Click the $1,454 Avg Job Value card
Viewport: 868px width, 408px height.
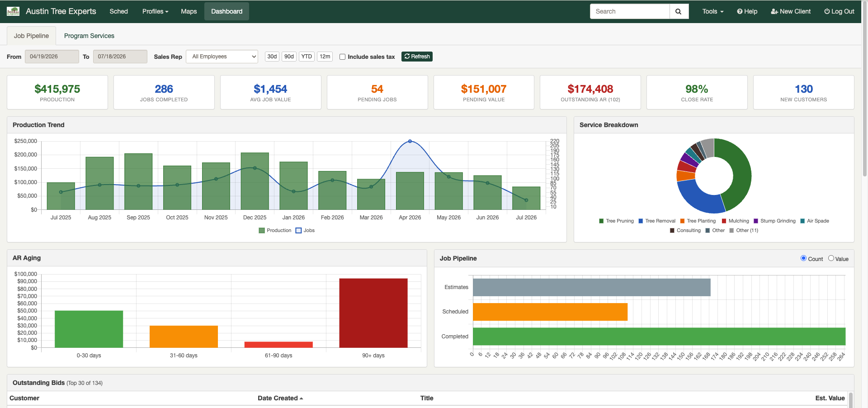click(271, 92)
